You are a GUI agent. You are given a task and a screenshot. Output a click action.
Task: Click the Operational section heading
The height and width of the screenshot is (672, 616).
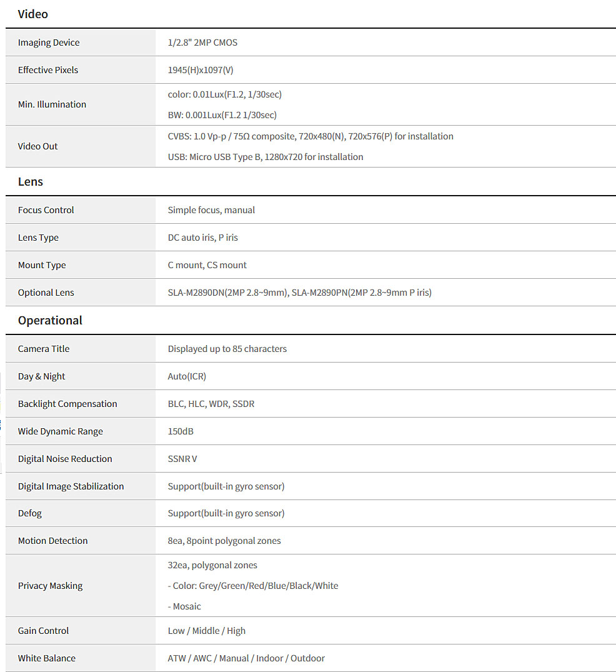50,320
